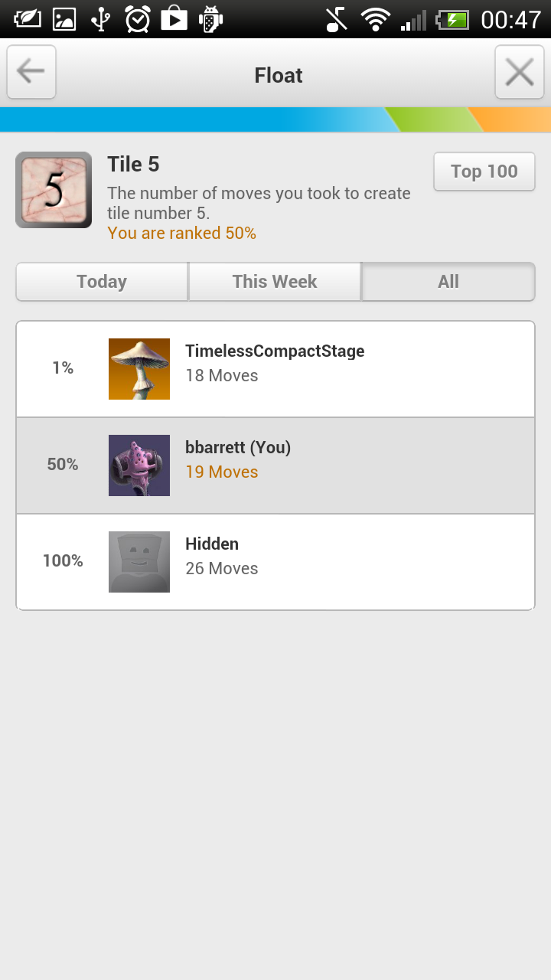Tap the Hidden player's gray avatar
Image resolution: width=551 pixels, height=980 pixels.
click(x=139, y=561)
